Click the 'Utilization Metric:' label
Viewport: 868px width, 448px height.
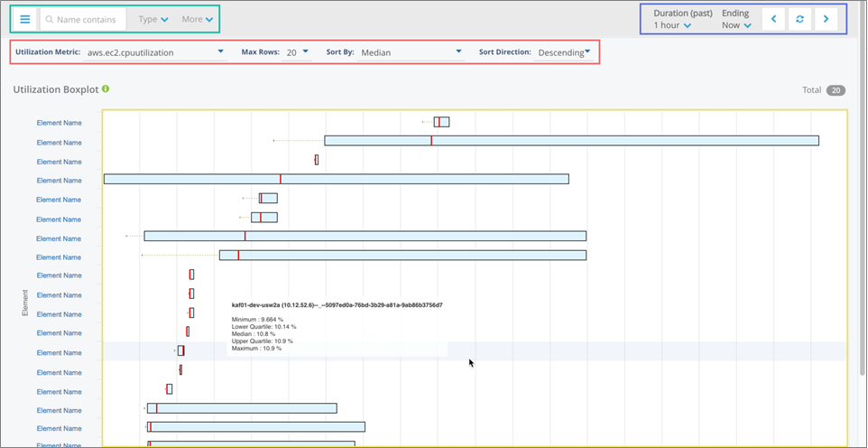pyautogui.click(x=48, y=52)
